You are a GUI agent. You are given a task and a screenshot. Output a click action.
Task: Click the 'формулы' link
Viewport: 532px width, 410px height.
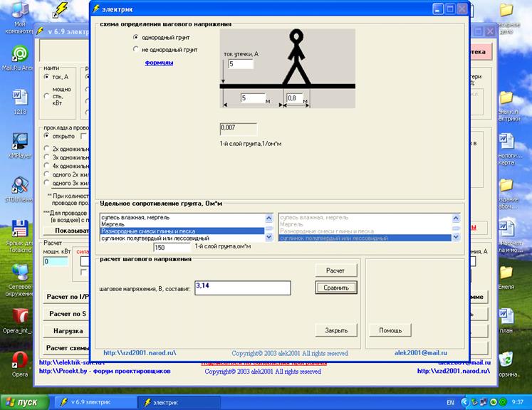(x=160, y=63)
